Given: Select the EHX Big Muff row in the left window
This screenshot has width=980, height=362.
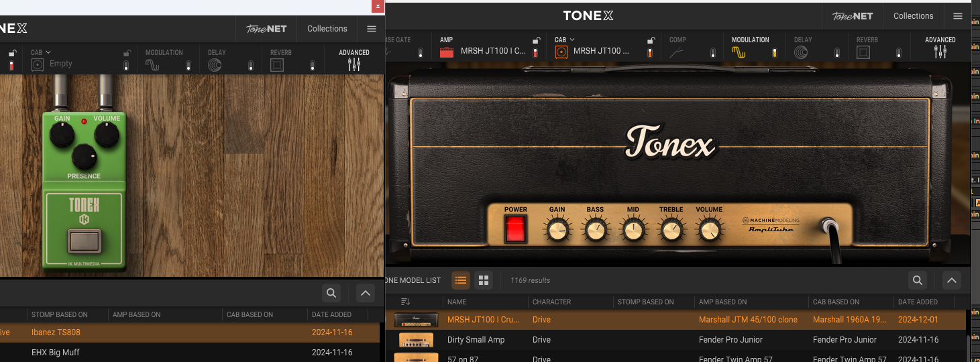Looking at the screenshot, I should coord(190,352).
